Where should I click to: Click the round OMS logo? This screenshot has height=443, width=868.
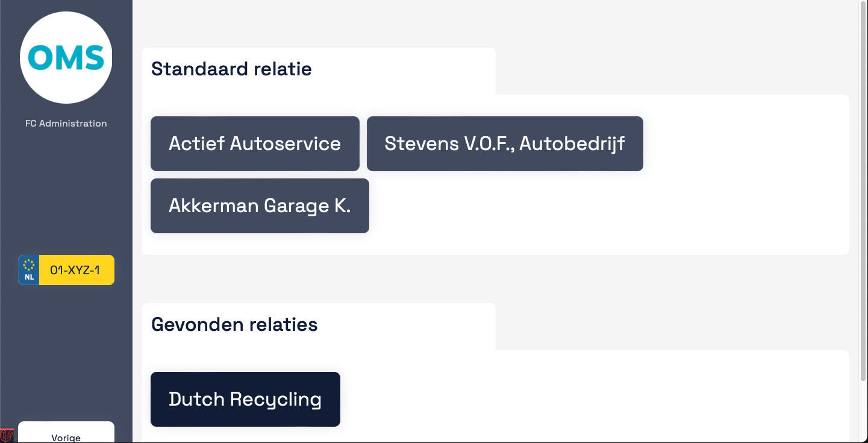pos(66,58)
